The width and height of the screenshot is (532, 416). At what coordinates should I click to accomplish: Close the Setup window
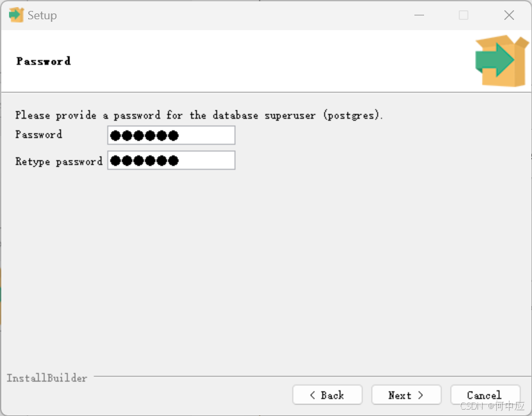[x=509, y=15]
